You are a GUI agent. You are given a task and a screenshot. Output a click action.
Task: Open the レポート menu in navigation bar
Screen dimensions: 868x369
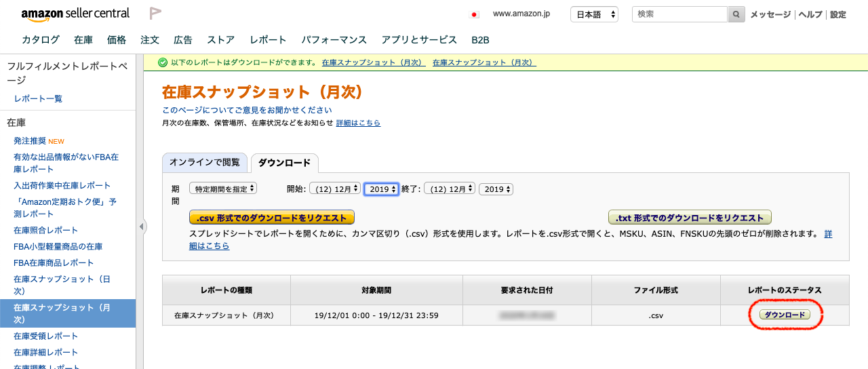click(x=268, y=40)
